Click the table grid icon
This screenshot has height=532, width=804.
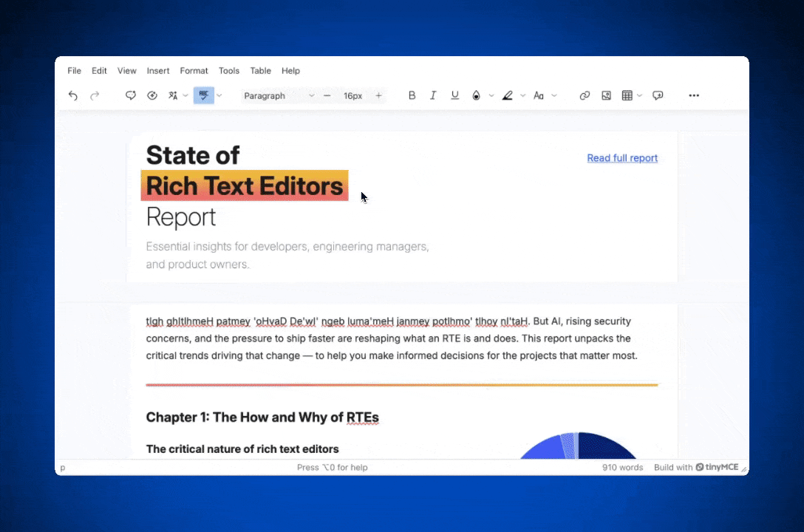[627, 95]
